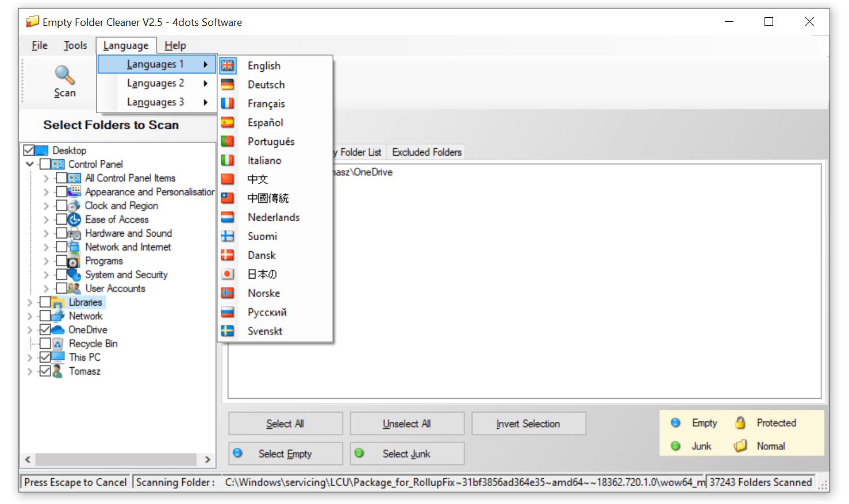
Task: Select the English language flag icon
Action: click(x=228, y=66)
